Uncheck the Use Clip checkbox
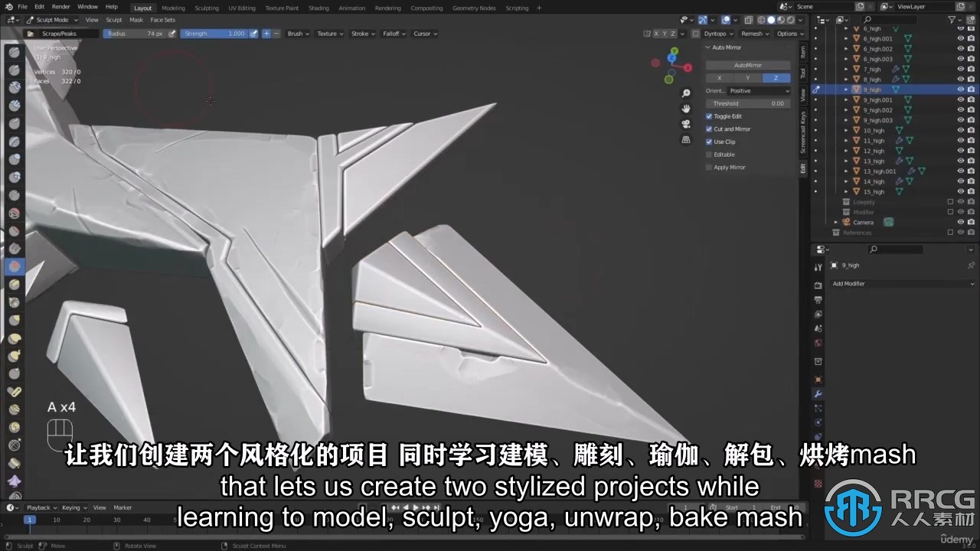 point(709,142)
